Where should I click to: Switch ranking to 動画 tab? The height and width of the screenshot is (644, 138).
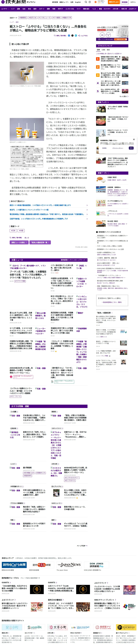(x=108, y=50)
